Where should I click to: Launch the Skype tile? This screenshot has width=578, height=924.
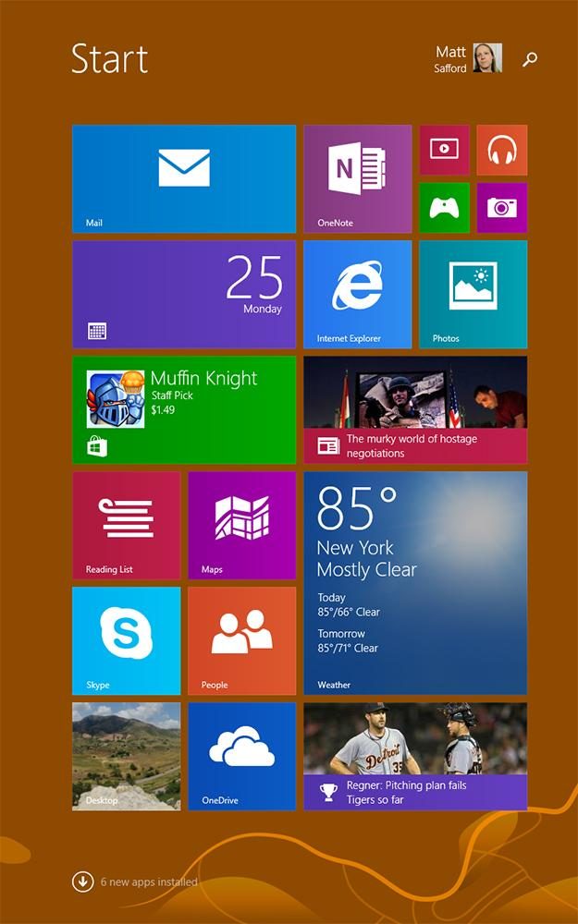(x=126, y=640)
